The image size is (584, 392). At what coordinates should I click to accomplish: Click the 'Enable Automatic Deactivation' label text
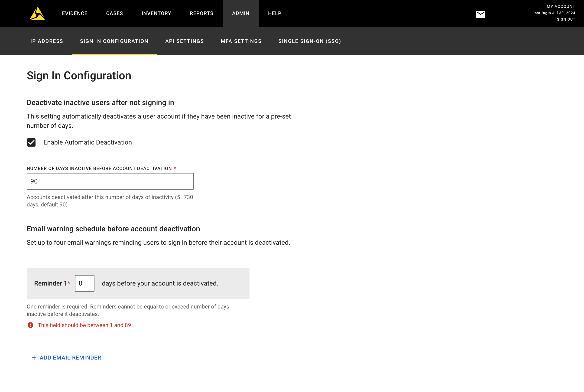[x=88, y=142]
